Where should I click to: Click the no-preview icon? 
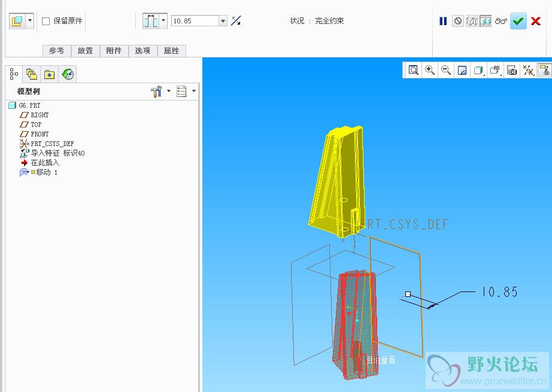[457, 21]
